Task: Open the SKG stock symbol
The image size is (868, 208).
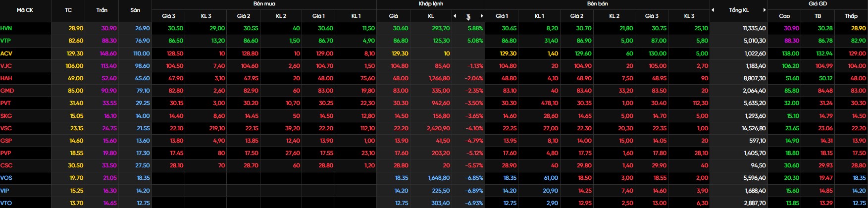Action: tap(6, 116)
